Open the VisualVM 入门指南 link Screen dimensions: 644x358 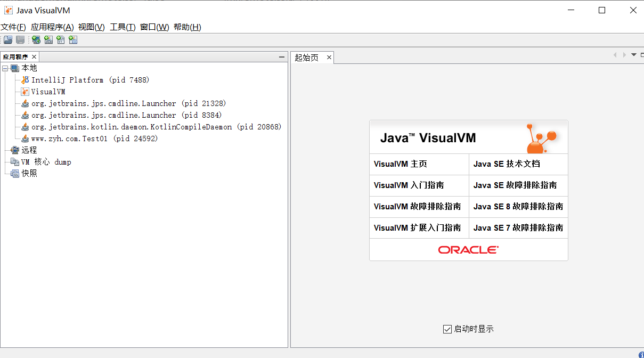pos(409,185)
